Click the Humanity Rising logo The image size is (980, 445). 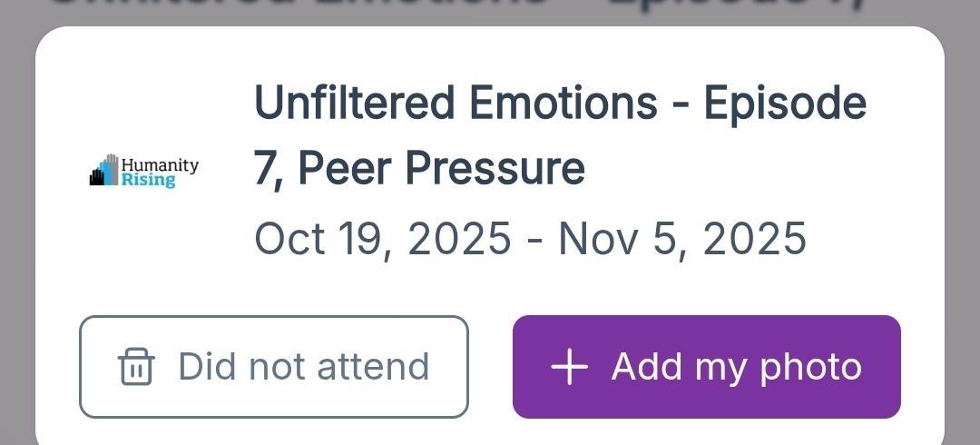143,171
